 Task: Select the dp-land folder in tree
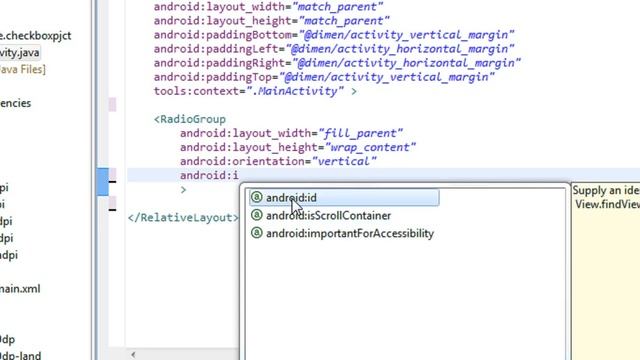[x=20, y=356]
